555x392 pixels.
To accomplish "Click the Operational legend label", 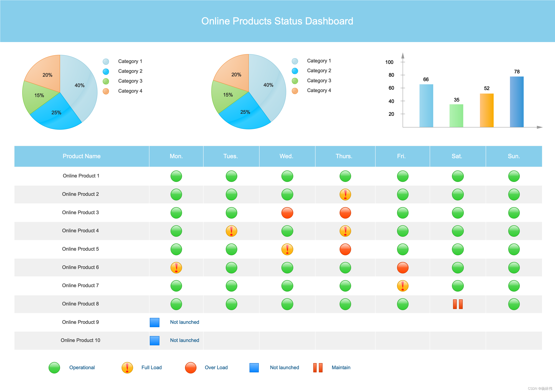I will tap(82, 368).
